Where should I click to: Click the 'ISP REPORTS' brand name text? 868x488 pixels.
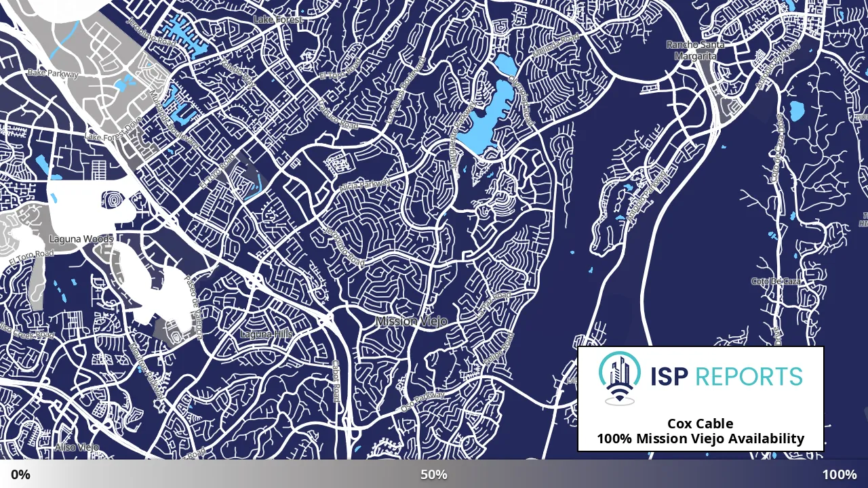pyautogui.click(x=726, y=376)
